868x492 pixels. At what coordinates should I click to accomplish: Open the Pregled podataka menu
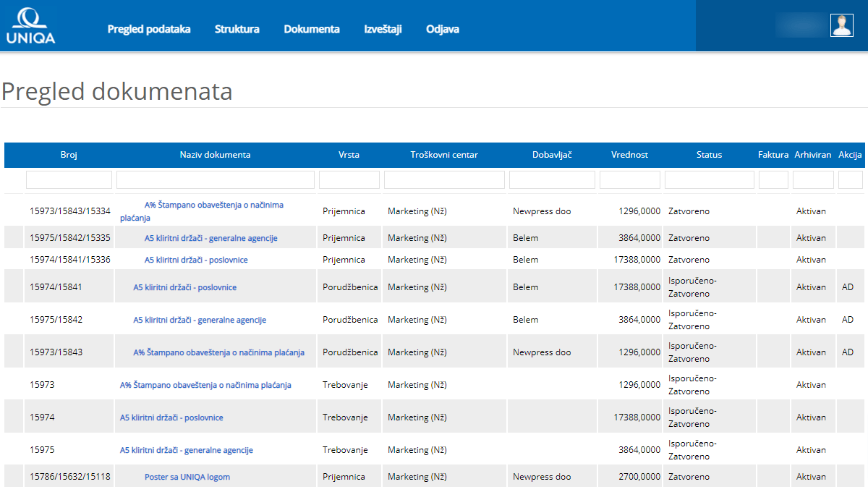point(149,29)
